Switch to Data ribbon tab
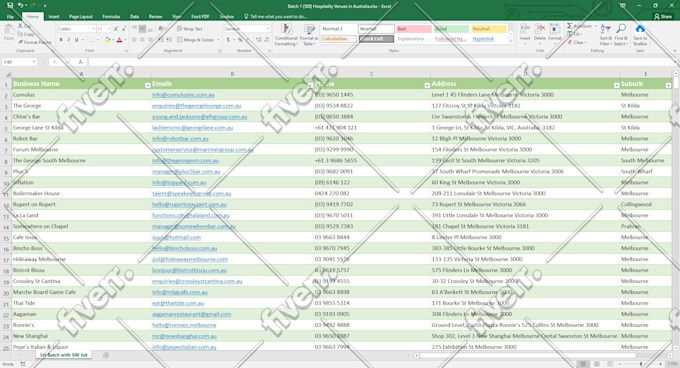680x368 pixels. point(134,16)
